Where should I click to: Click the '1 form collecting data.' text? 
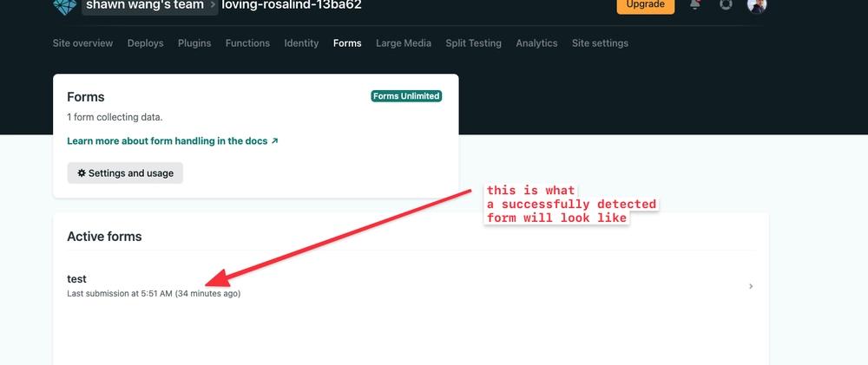115,117
